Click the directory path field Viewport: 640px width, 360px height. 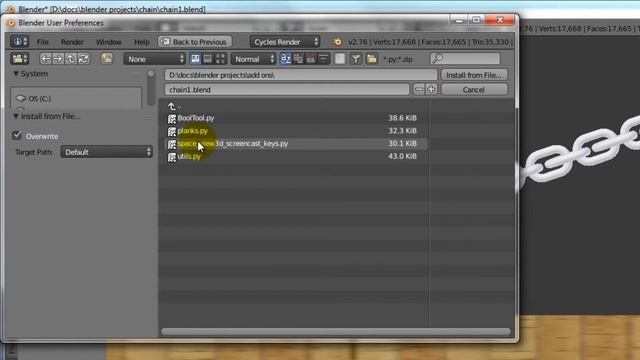[x=301, y=75]
